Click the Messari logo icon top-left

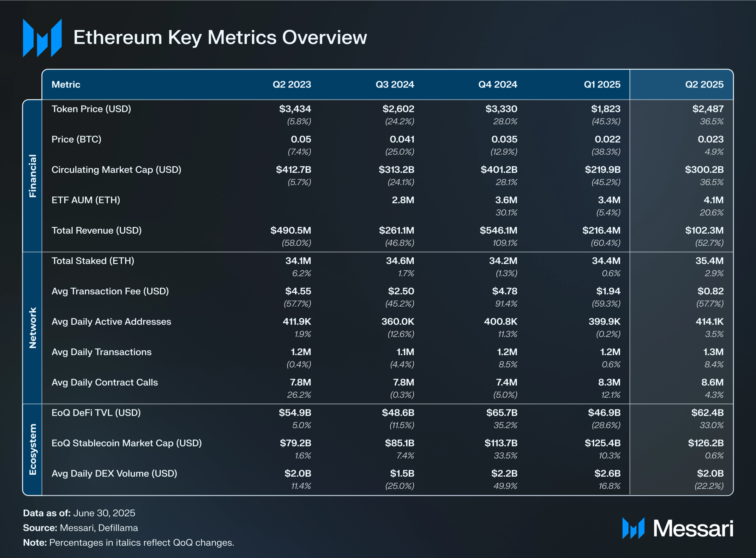pyautogui.click(x=42, y=38)
